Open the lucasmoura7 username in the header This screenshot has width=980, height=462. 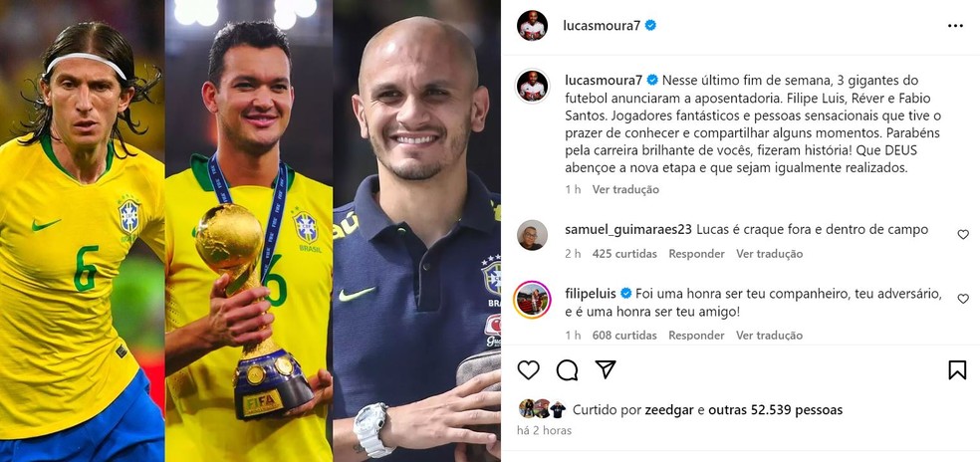coord(602,26)
